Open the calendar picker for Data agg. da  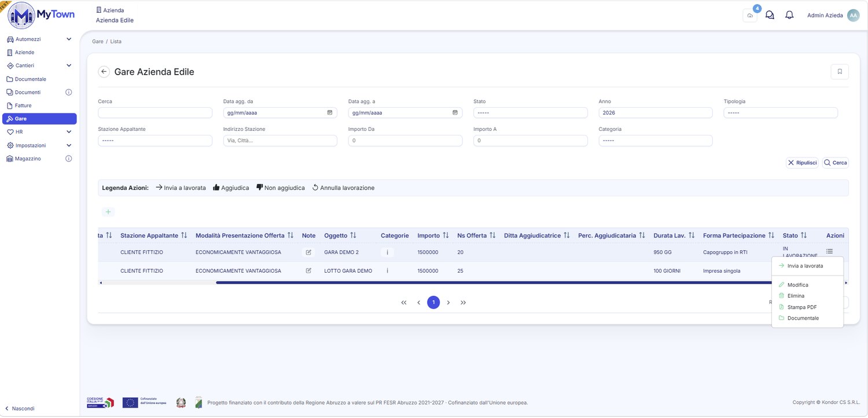pos(330,113)
